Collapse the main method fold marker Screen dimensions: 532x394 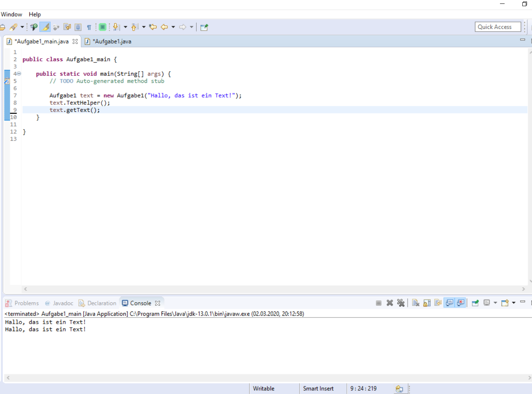19,73
